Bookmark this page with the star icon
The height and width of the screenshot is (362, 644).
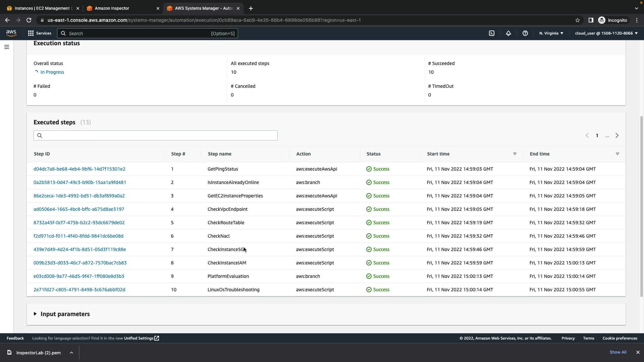[x=577, y=20]
